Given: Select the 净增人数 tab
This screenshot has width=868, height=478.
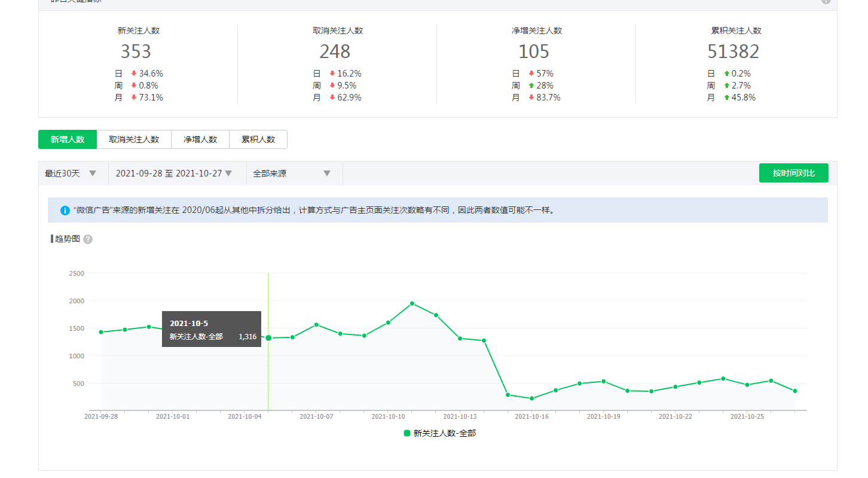Looking at the screenshot, I should [x=200, y=139].
